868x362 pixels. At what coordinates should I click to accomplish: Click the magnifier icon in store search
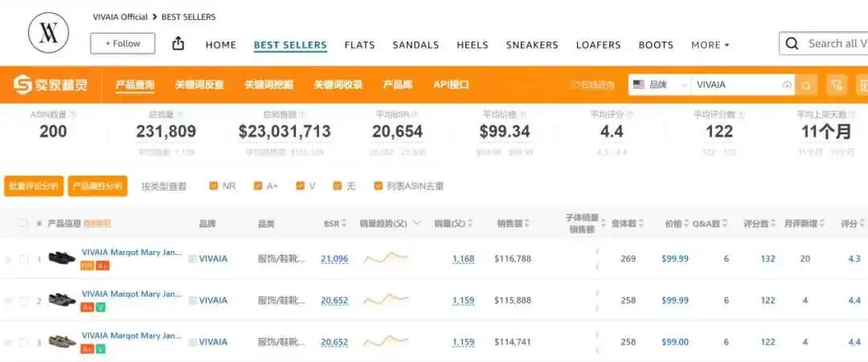[x=792, y=43]
